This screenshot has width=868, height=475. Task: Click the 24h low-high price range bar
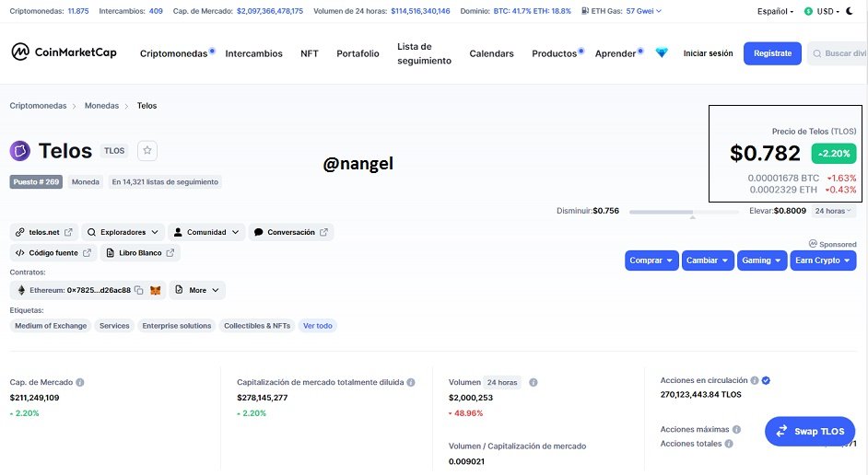pyautogui.click(x=684, y=212)
